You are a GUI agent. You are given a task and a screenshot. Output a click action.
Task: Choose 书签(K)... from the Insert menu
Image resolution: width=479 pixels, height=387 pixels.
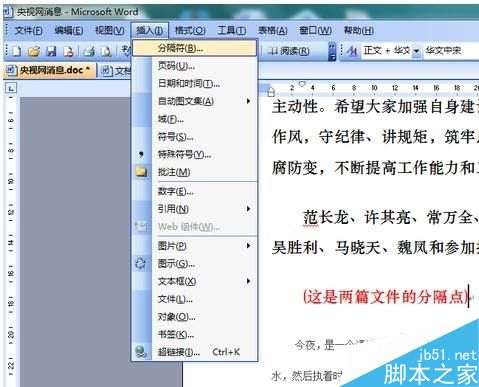tap(194, 334)
